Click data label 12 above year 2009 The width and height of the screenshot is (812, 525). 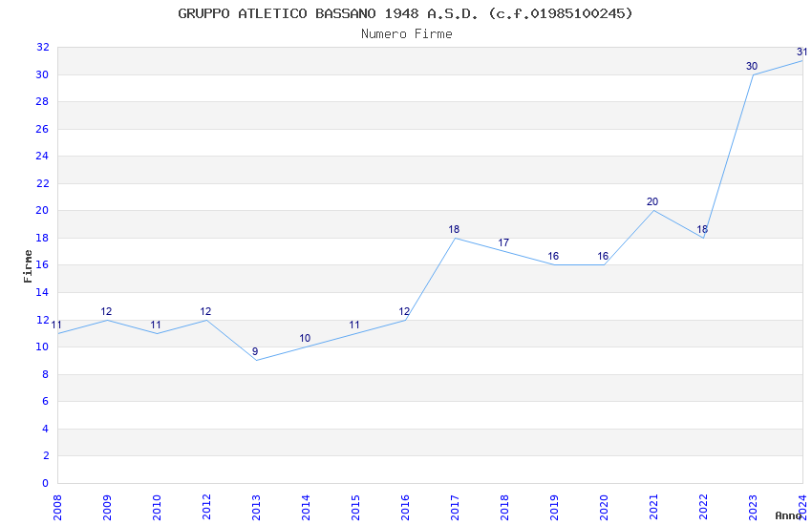tap(106, 311)
